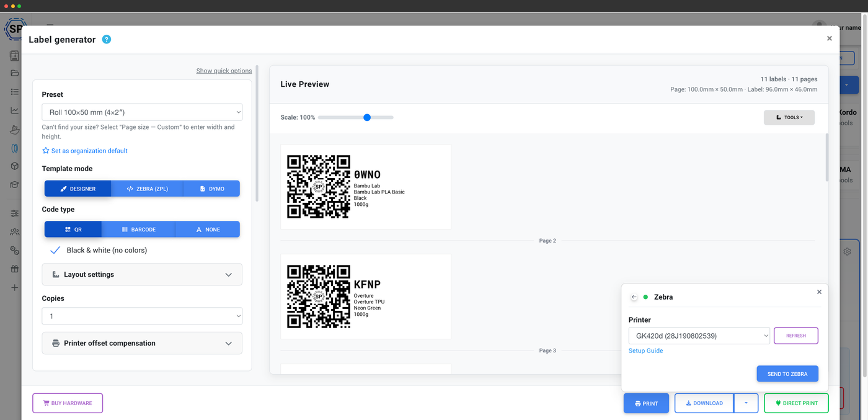Expand Printer offset compensation section

point(142,343)
